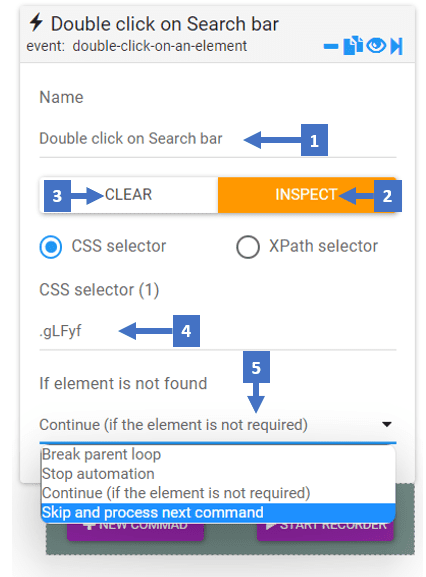Click the dropdown arrow beside Continue option
The width and height of the screenshot is (426, 577).
click(387, 424)
